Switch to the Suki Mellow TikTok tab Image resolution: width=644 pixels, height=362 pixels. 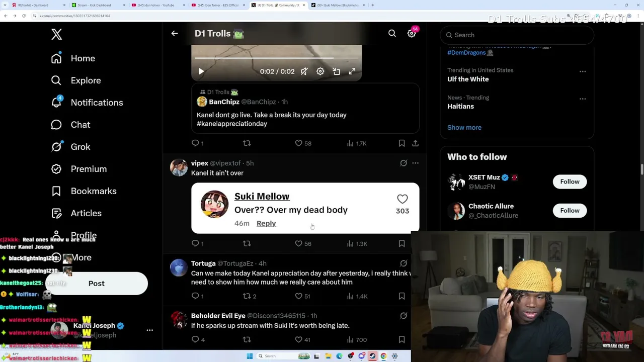(338, 5)
